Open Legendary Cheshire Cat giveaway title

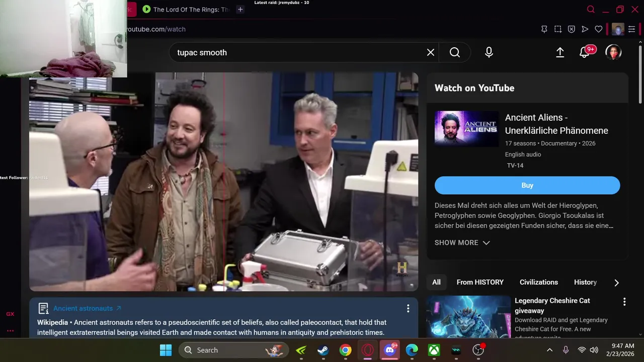point(552,305)
